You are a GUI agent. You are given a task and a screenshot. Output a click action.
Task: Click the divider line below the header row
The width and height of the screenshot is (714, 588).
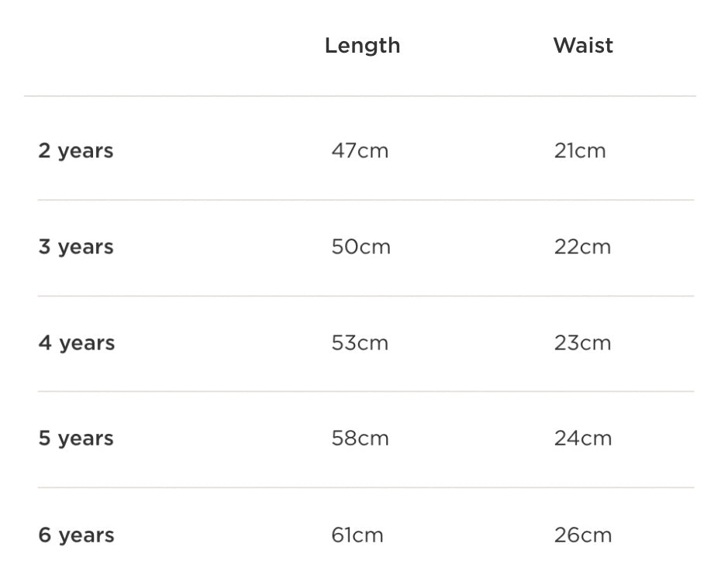click(360, 96)
